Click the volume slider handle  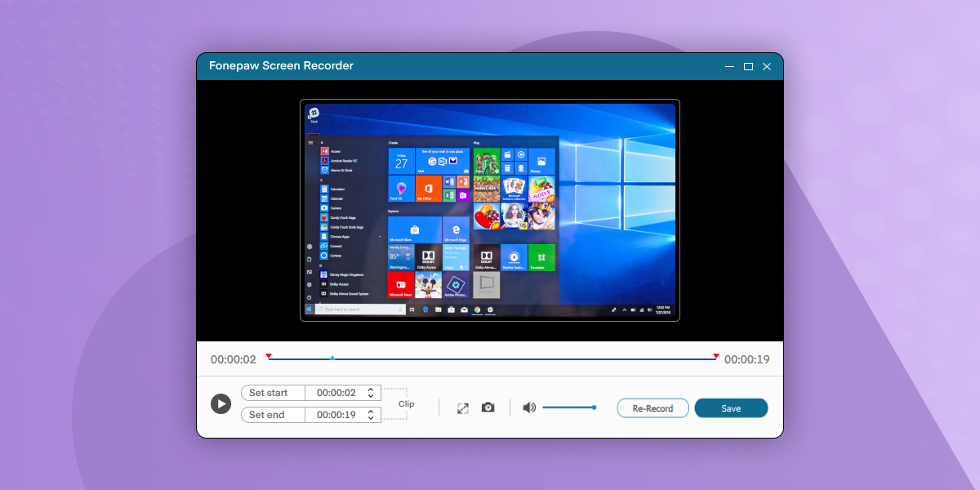594,407
